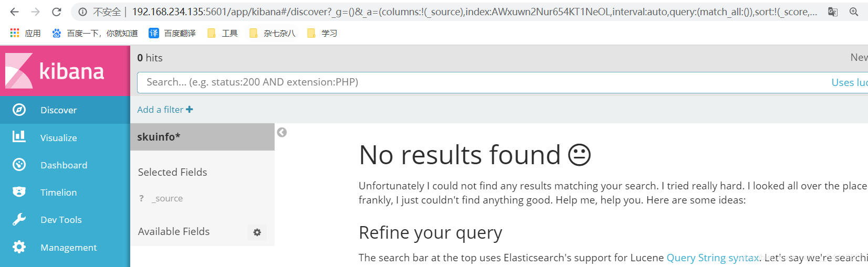This screenshot has height=267, width=868.
Task: Select the _source field
Action: (x=168, y=198)
